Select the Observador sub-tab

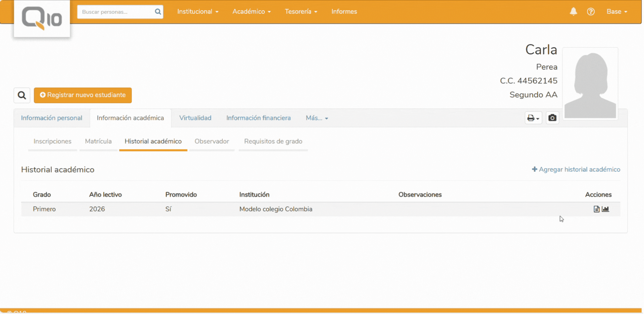pyautogui.click(x=212, y=141)
